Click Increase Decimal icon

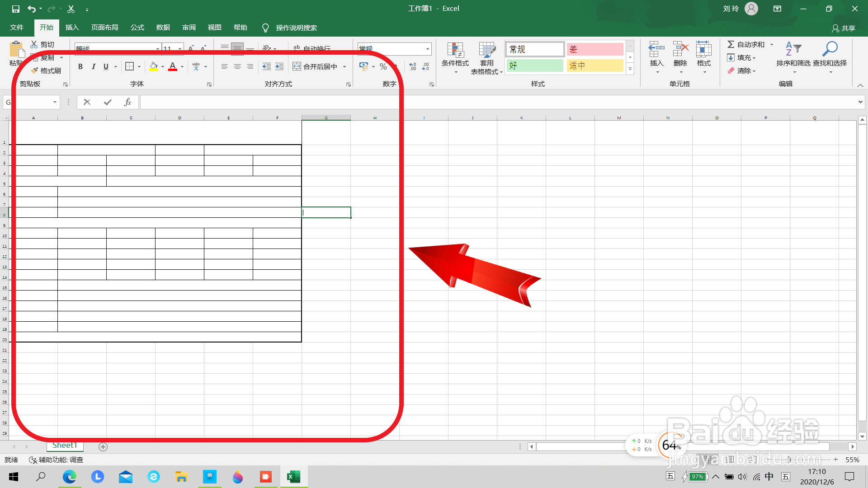pos(413,67)
